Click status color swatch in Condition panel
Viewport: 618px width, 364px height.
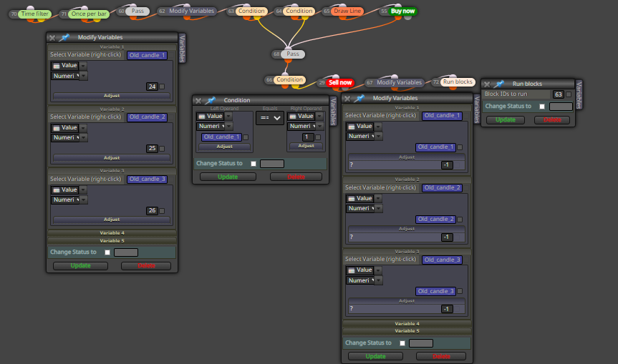272,164
